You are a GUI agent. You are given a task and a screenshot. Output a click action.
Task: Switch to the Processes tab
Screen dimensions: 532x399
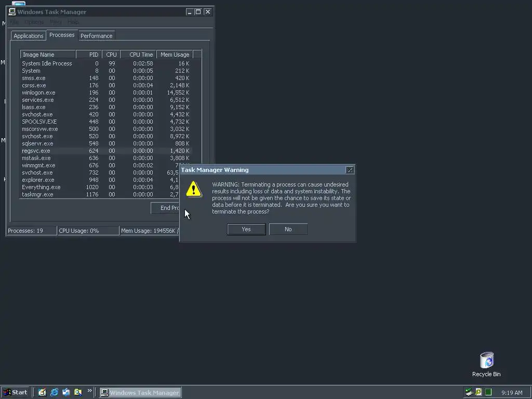(62, 35)
